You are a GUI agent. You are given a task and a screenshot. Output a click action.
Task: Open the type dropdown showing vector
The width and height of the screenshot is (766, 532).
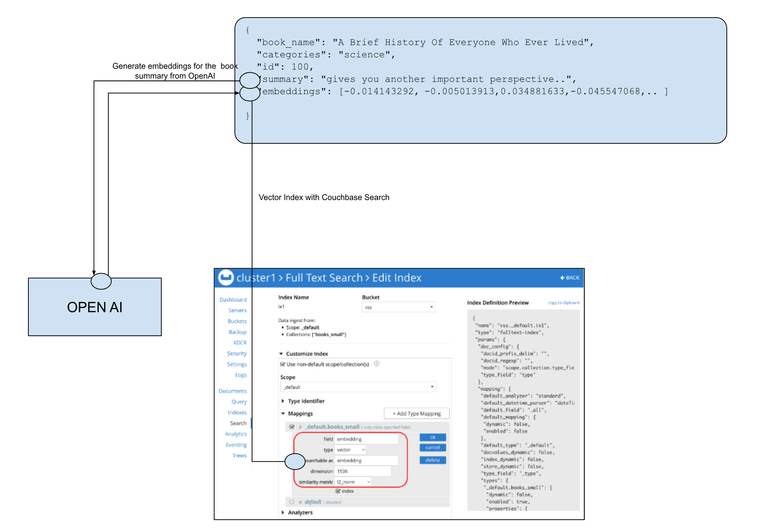coord(350,450)
